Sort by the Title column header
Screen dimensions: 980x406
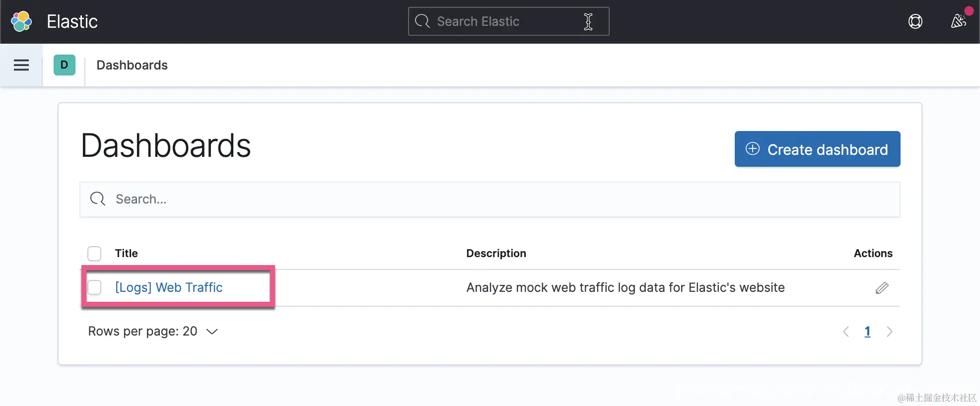127,254
